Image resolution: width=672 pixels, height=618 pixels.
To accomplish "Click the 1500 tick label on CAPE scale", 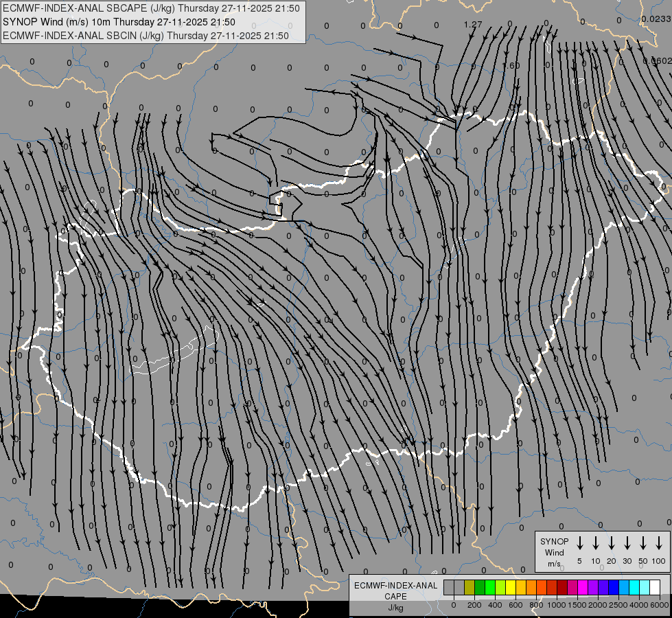I will pyautogui.click(x=577, y=605).
